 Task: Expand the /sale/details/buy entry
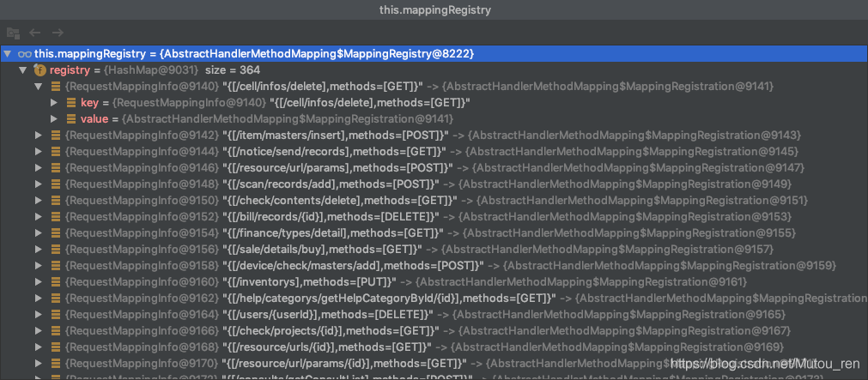[x=38, y=250]
